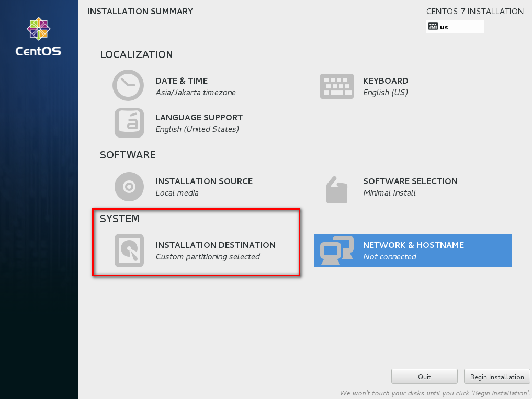This screenshot has height=399, width=532.
Task: Click the INSTALLATION SUMMARY title
Action: click(140, 11)
